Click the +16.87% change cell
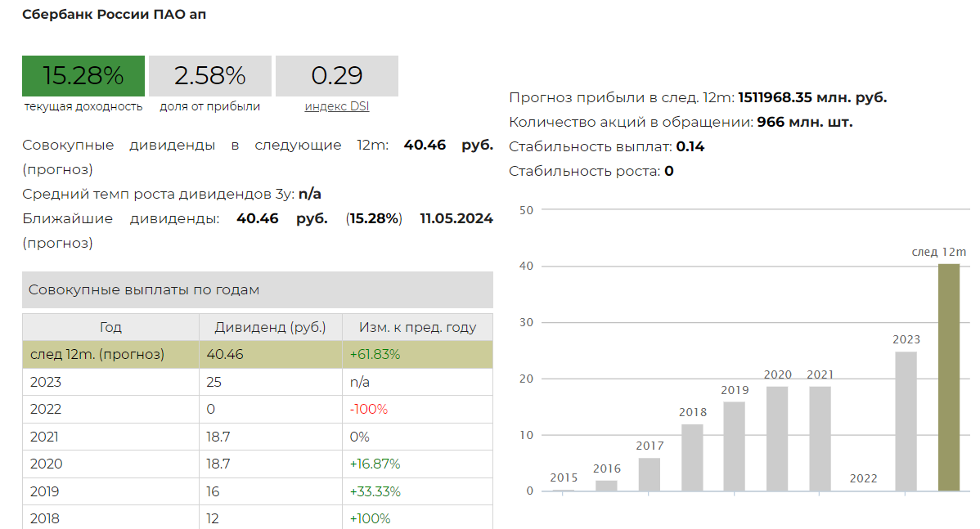 point(417,464)
